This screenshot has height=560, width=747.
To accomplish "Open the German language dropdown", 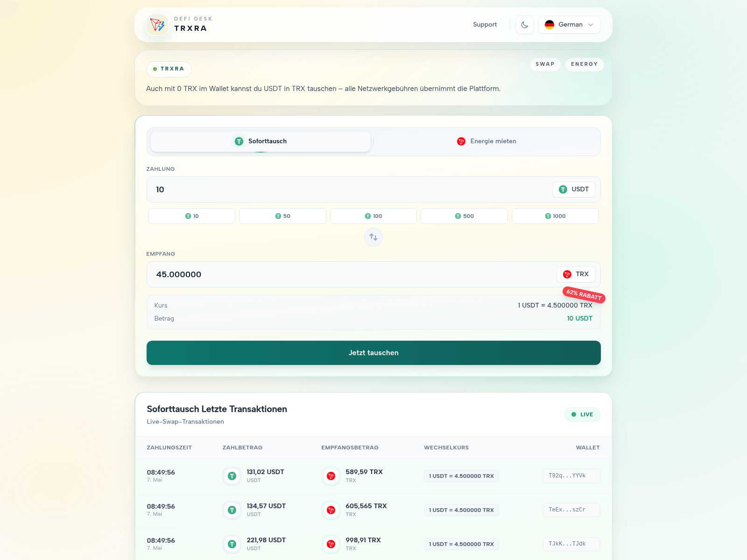I will point(569,25).
